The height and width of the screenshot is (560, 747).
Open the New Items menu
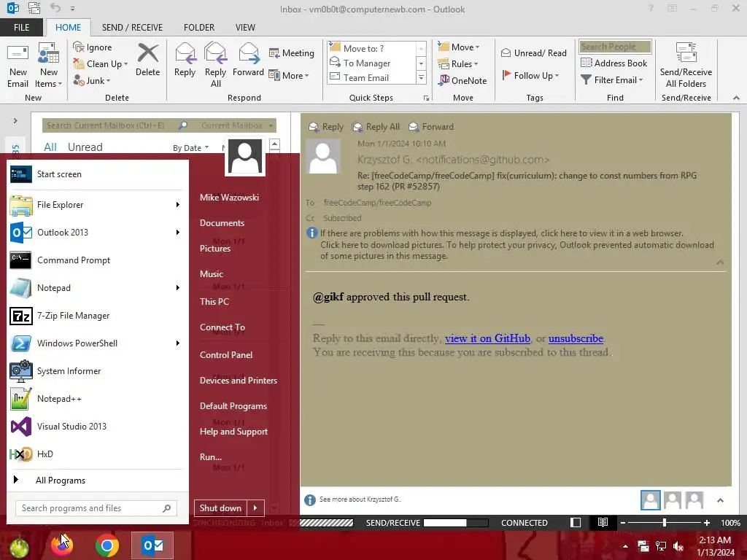point(49,65)
